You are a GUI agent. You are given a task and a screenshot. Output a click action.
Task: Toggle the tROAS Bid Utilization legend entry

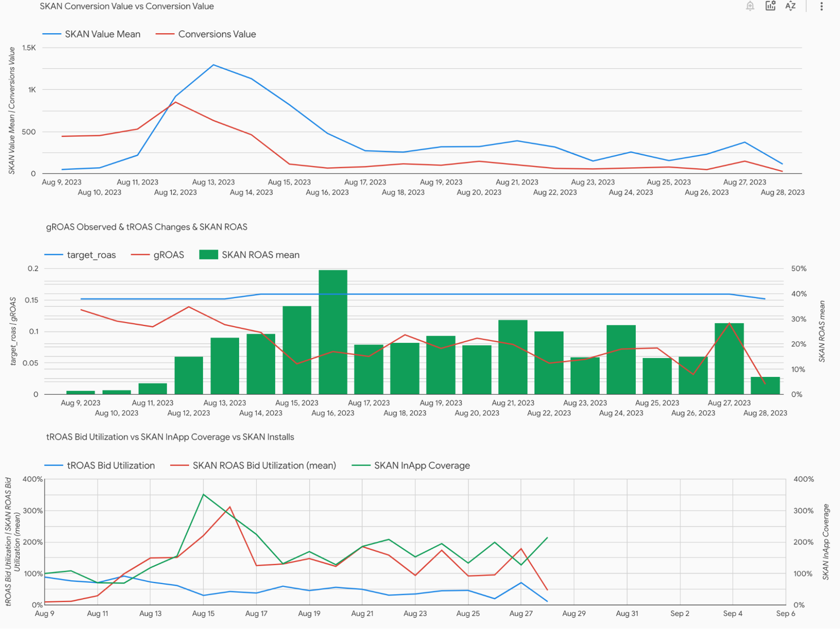(x=111, y=466)
